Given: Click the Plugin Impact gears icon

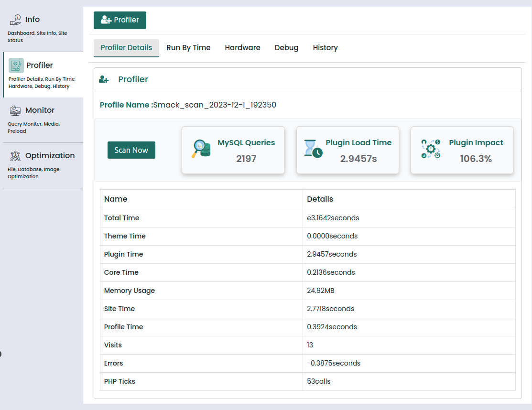Looking at the screenshot, I should [431, 149].
